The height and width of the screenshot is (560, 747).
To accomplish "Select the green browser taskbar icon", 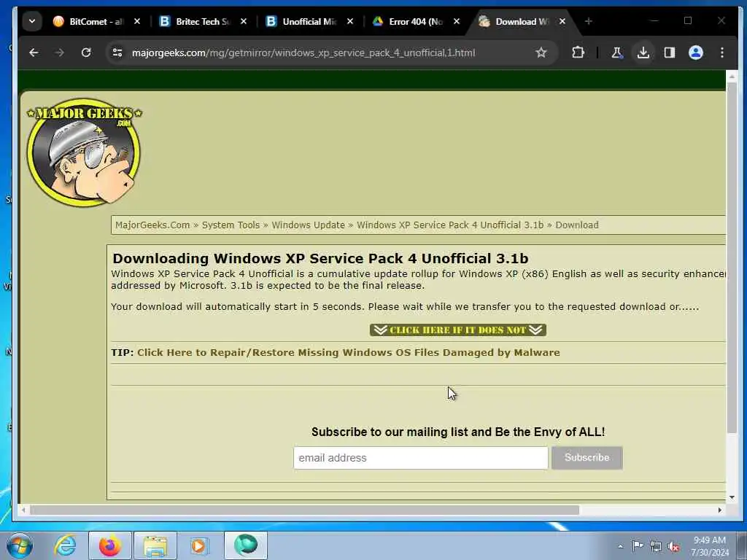I will [245, 545].
